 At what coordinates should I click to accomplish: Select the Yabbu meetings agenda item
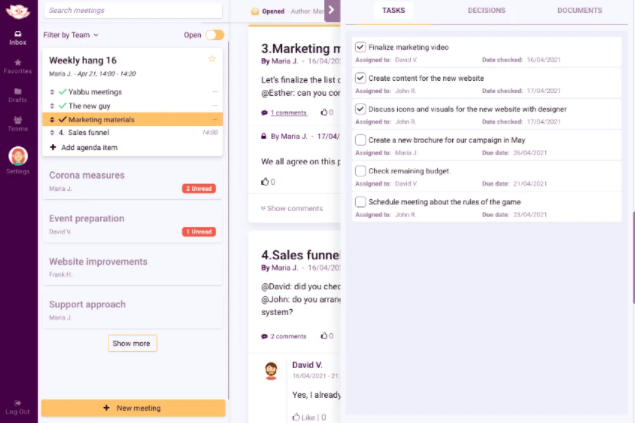click(x=132, y=92)
